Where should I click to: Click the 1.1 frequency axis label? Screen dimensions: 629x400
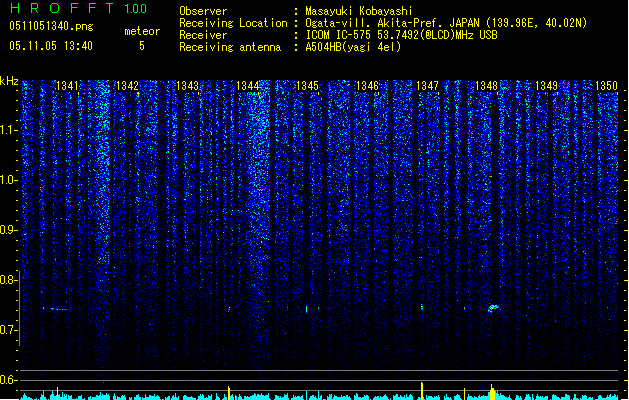(8, 130)
